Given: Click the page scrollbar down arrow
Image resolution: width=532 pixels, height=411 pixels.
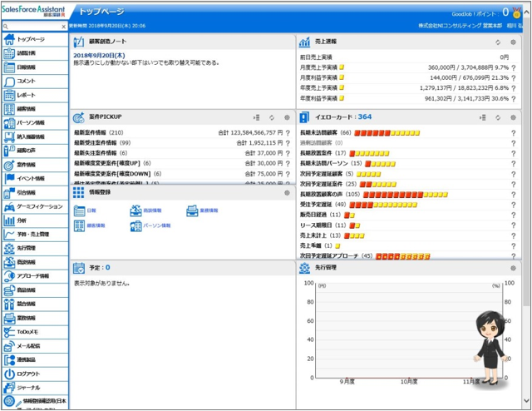Looking at the screenshot, I should pos(526,401).
